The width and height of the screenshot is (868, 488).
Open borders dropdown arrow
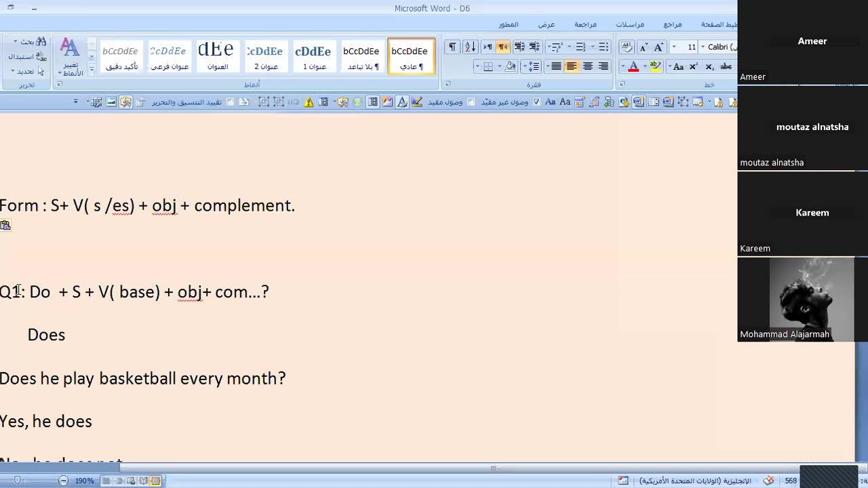pos(477,66)
